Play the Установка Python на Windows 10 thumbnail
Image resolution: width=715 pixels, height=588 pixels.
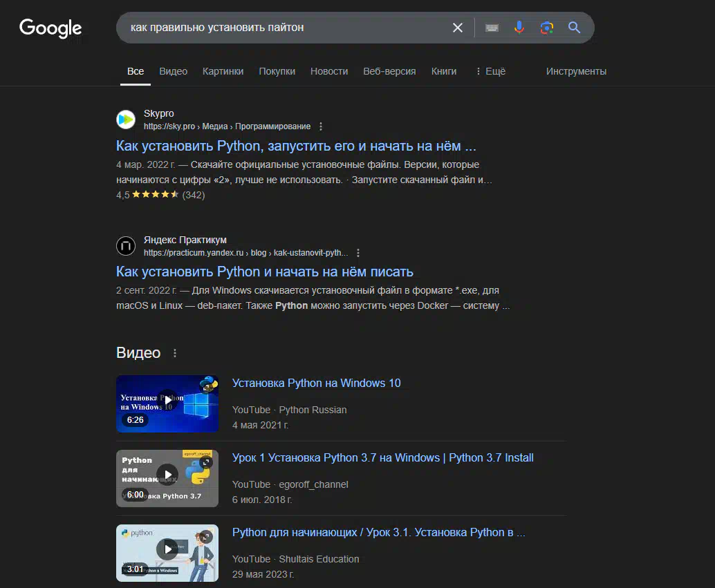coord(167,404)
